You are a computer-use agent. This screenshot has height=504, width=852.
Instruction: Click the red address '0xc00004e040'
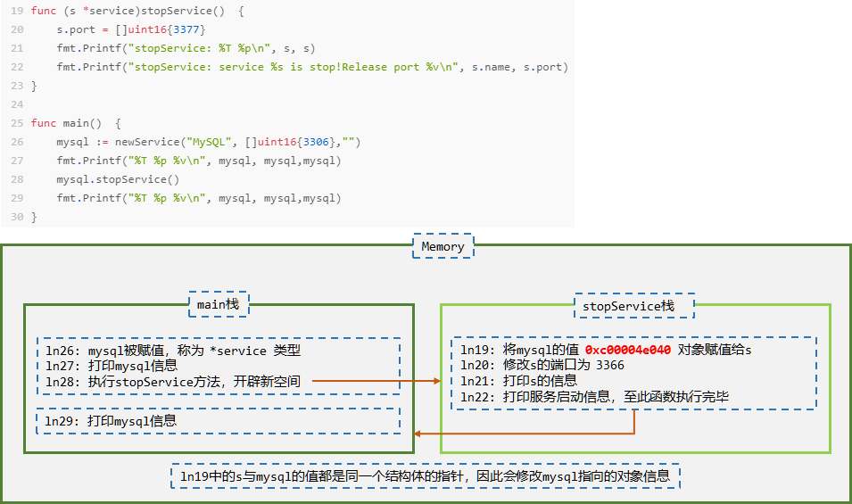tap(628, 350)
